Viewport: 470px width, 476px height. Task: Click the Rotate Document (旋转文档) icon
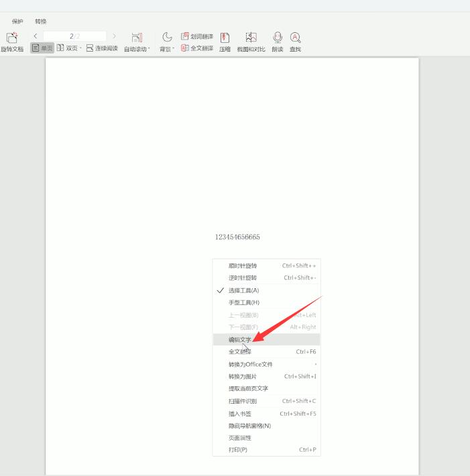[x=12, y=38]
